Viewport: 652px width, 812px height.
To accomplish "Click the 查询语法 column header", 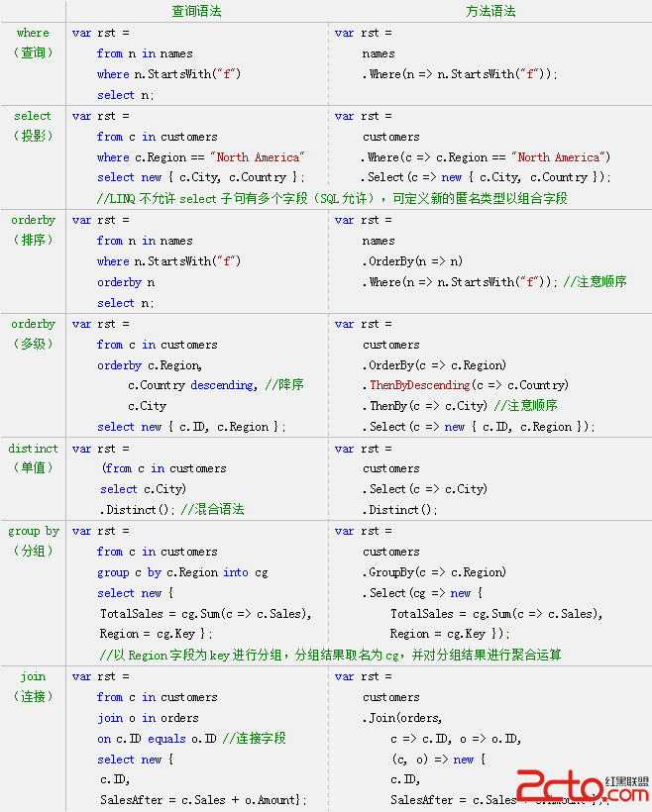I will coord(196,11).
